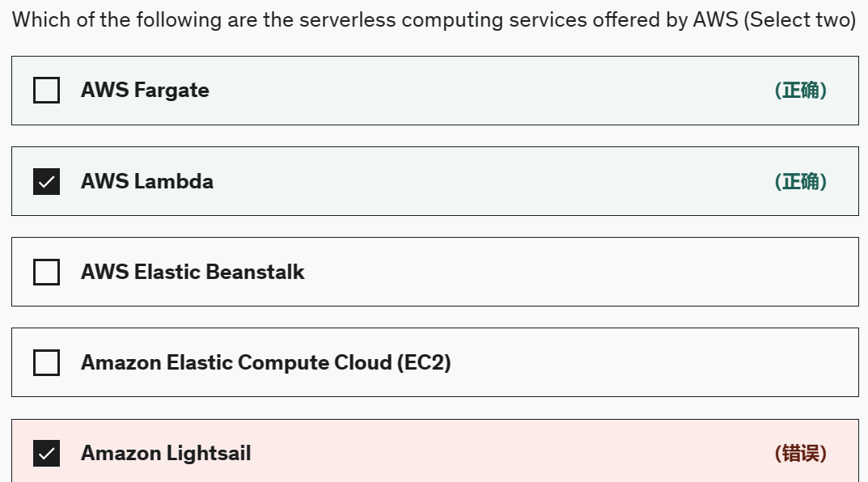Click blank space in the AWS Lambda row
868x482 pixels.
coord(485,181)
